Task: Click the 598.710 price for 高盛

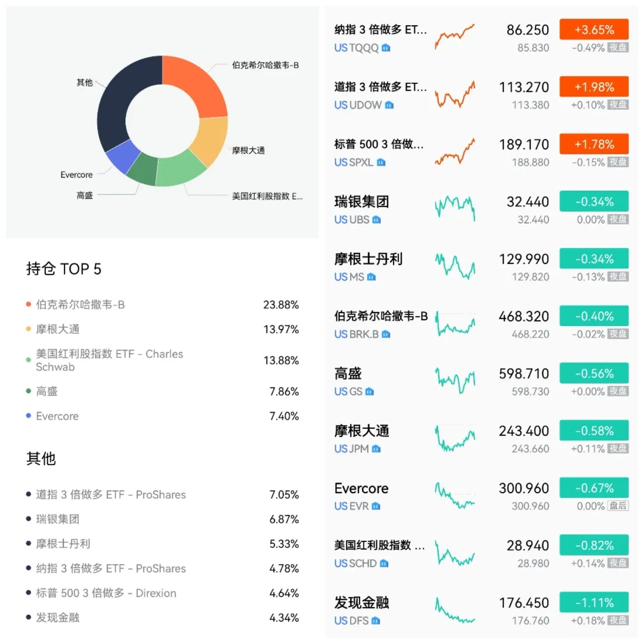Action: click(x=524, y=374)
